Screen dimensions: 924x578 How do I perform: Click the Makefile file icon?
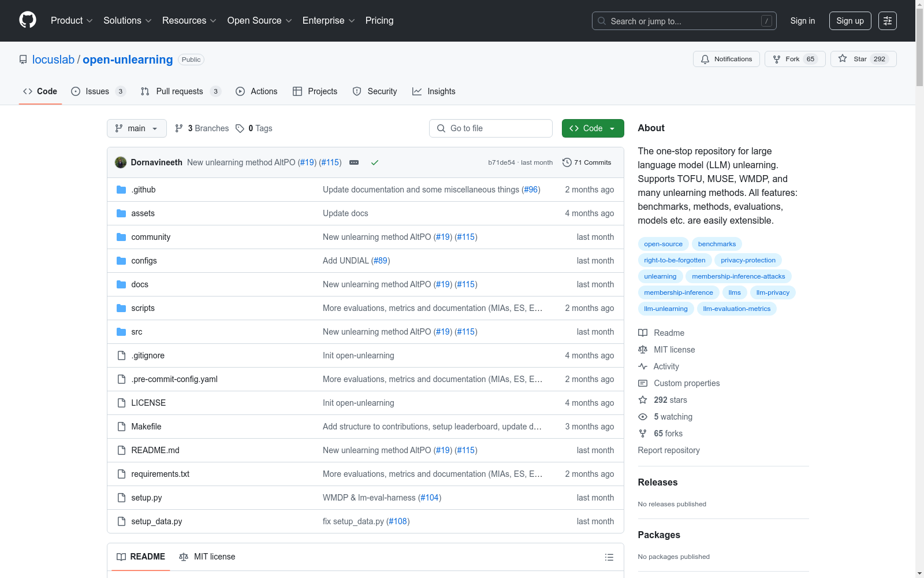click(x=121, y=427)
